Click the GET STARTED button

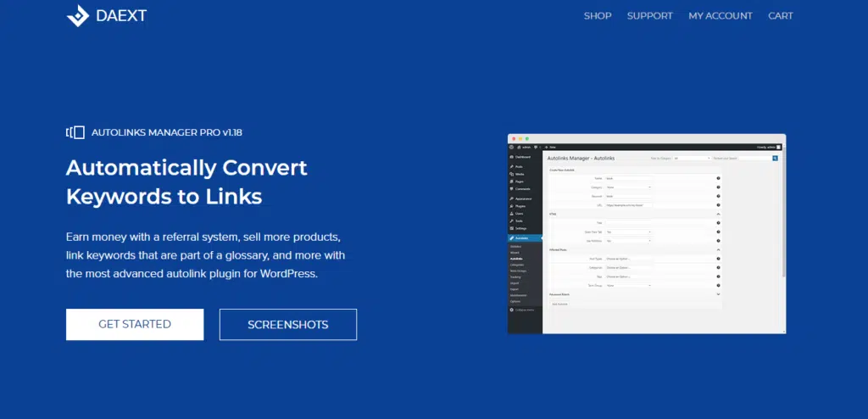(135, 324)
